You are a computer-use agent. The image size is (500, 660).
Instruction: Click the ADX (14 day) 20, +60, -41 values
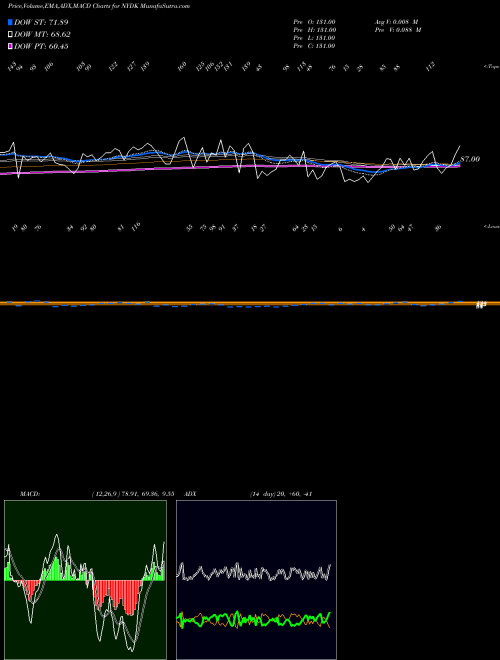(280, 494)
